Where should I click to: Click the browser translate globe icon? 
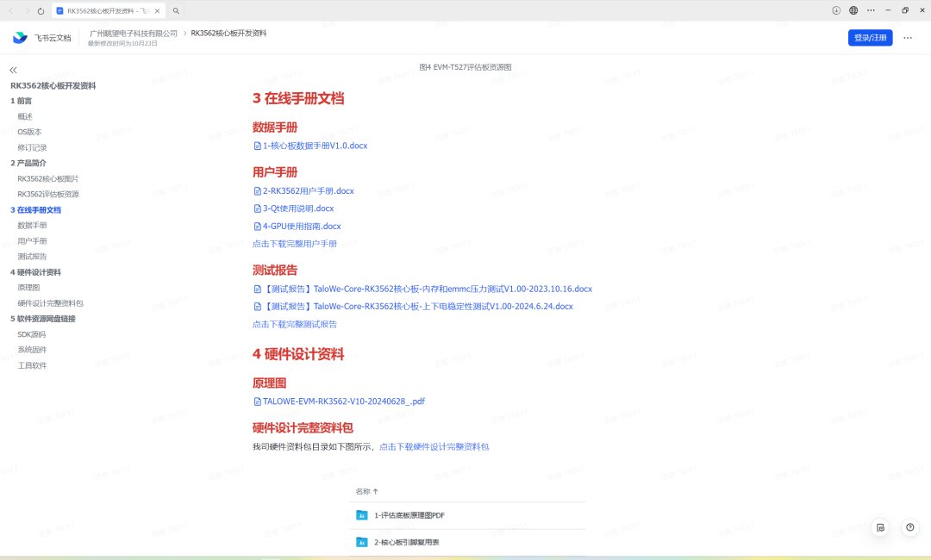[x=853, y=9]
